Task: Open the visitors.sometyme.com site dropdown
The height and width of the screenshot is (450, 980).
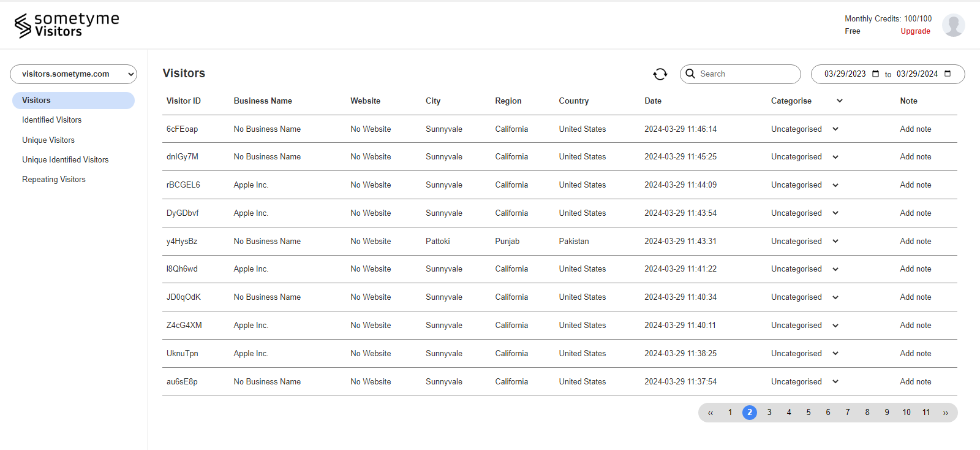Action: (73, 74)
